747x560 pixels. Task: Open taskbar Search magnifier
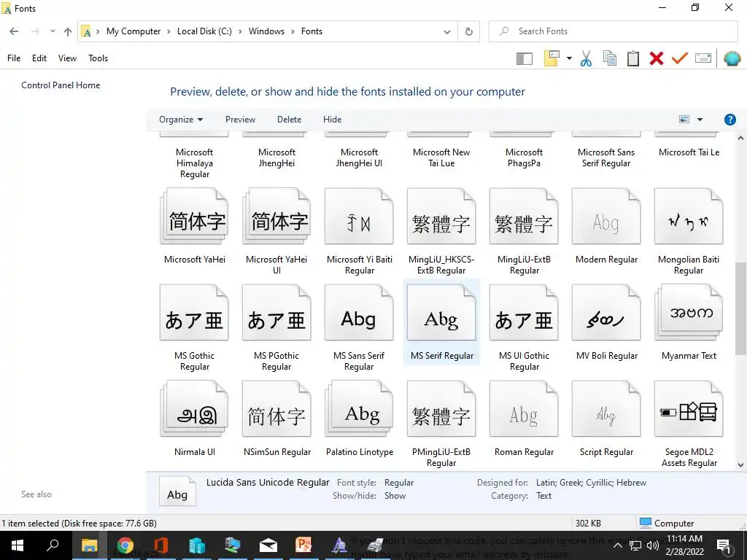(x=53, y=545)
